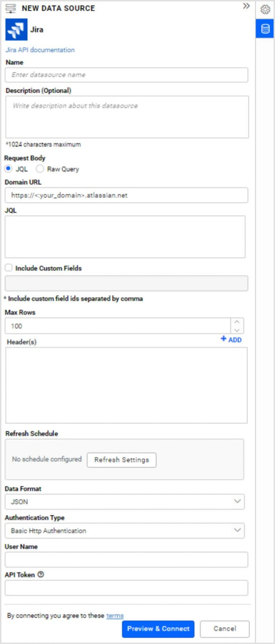Click the datasource Name input field
This screenshot has height=644, width=275.
(126, 75)
